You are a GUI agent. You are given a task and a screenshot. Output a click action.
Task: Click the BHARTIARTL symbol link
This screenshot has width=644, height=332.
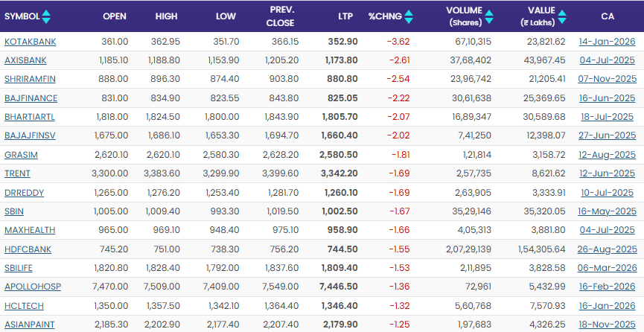point(30,117)
